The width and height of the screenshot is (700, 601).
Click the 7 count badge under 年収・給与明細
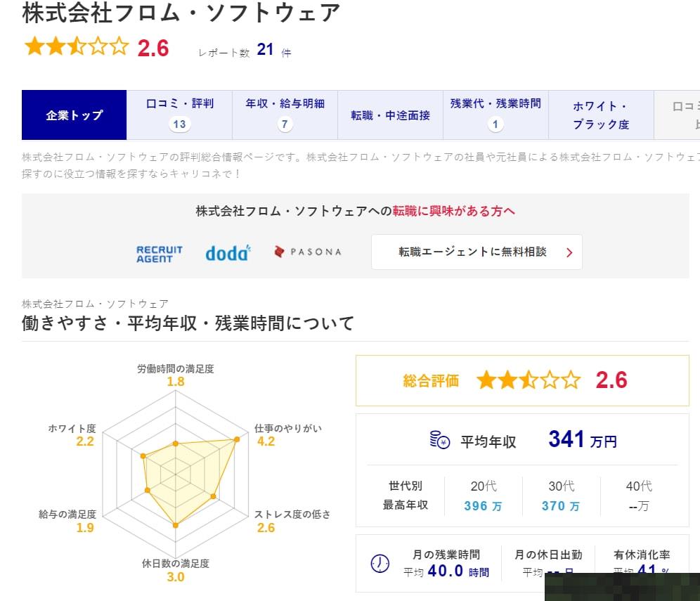click(285, 124)
